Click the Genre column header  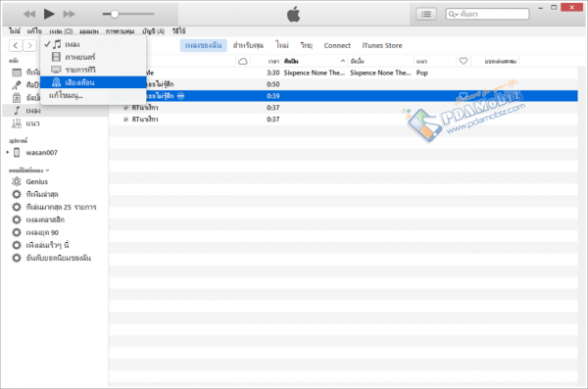421,61
